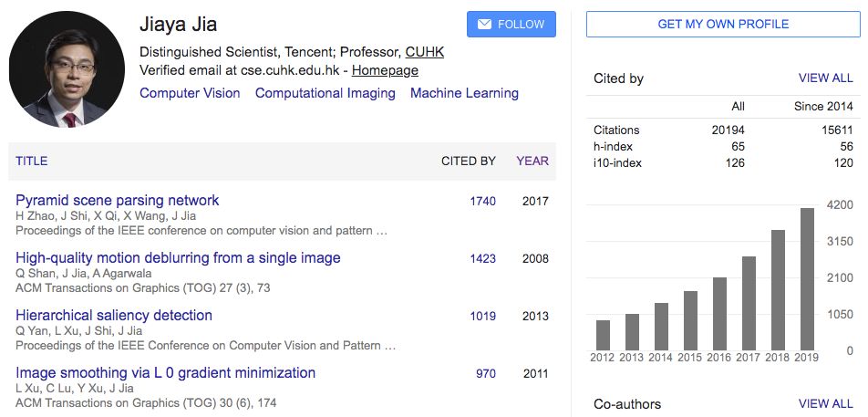
Task: View the 1740 citations count link
Action: pyautogui.click(x=483, y=202)
